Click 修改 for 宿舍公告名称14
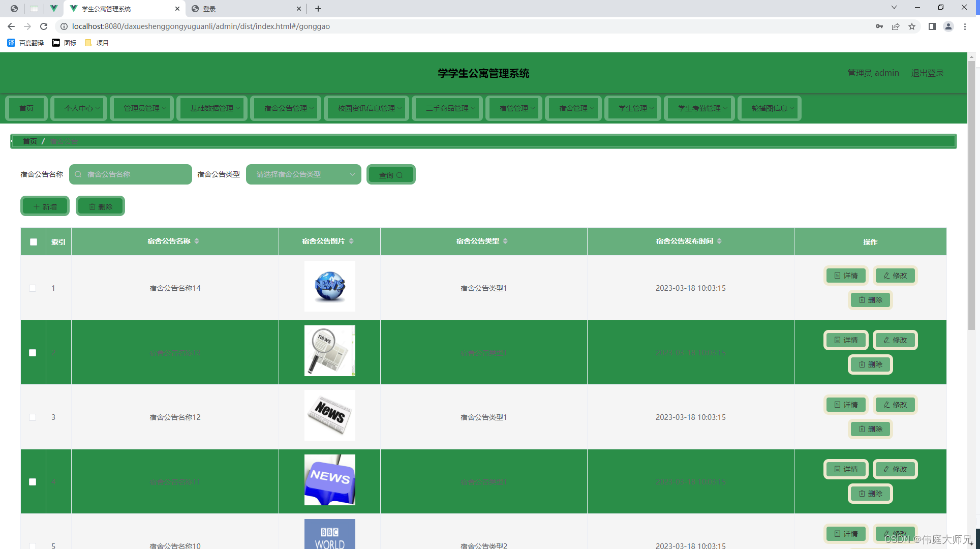This screenshot has width=980, height=549. coord(895,276)
